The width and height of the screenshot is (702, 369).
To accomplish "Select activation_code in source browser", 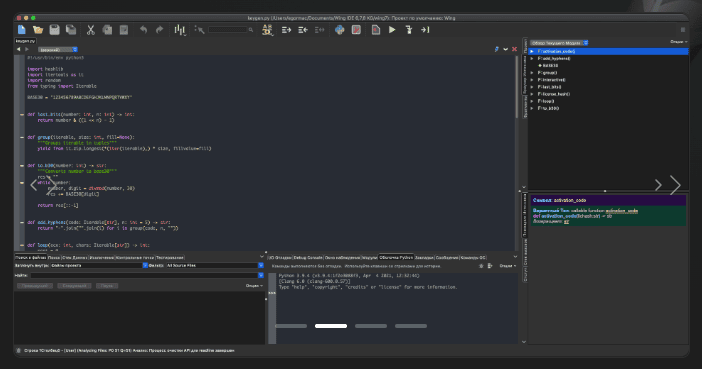I will click(608, 51).
